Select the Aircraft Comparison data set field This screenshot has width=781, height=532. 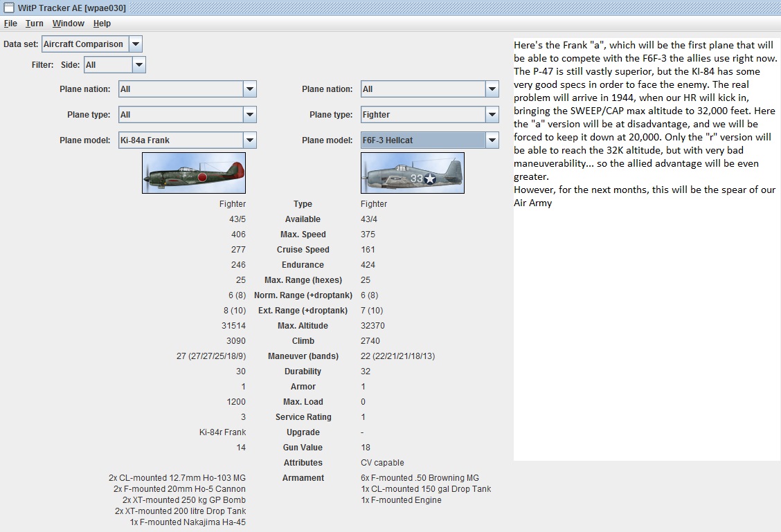86,44
